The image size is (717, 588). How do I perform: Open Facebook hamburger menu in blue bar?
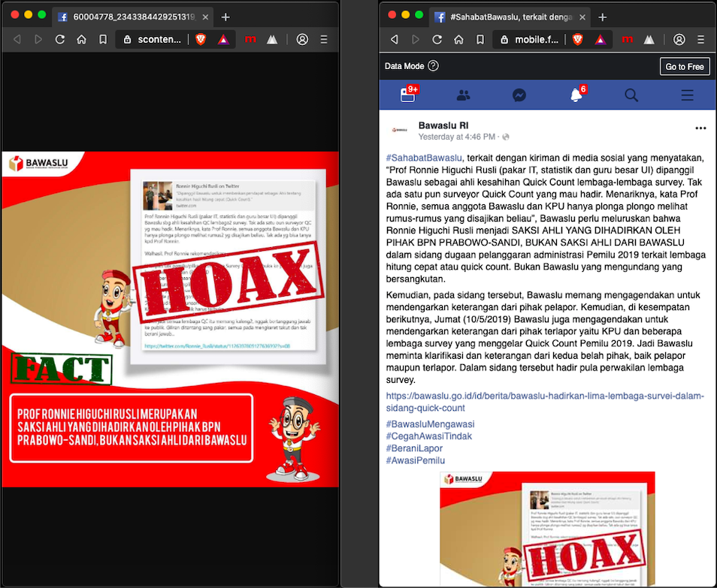(687, 95)
